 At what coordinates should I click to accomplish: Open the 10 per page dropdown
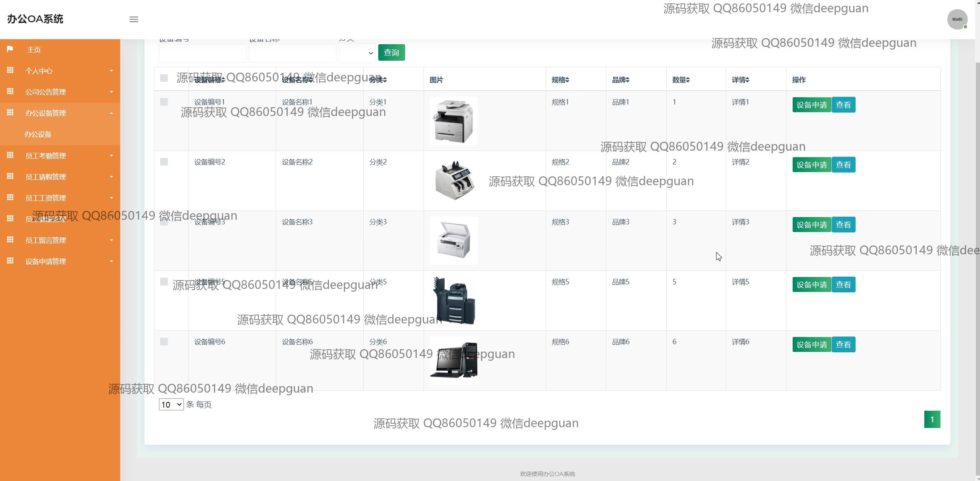(171, 405)
